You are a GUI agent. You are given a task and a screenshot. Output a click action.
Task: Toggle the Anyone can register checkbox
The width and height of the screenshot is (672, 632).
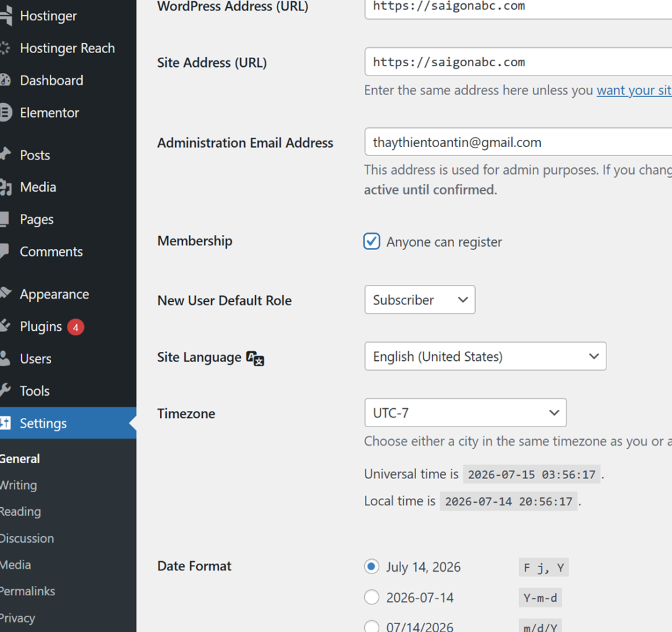point(371,242)
